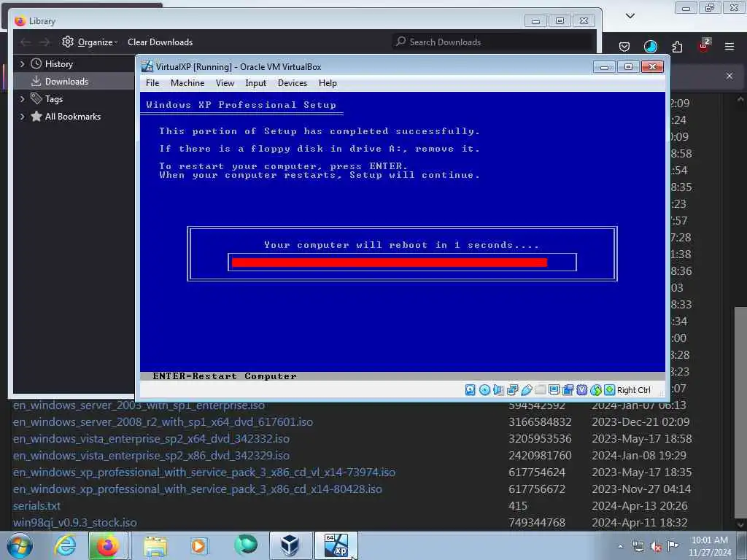Expand the History tree item
Image resolution: width=747 pixels, height=560 pixels.
pos(22,64)
